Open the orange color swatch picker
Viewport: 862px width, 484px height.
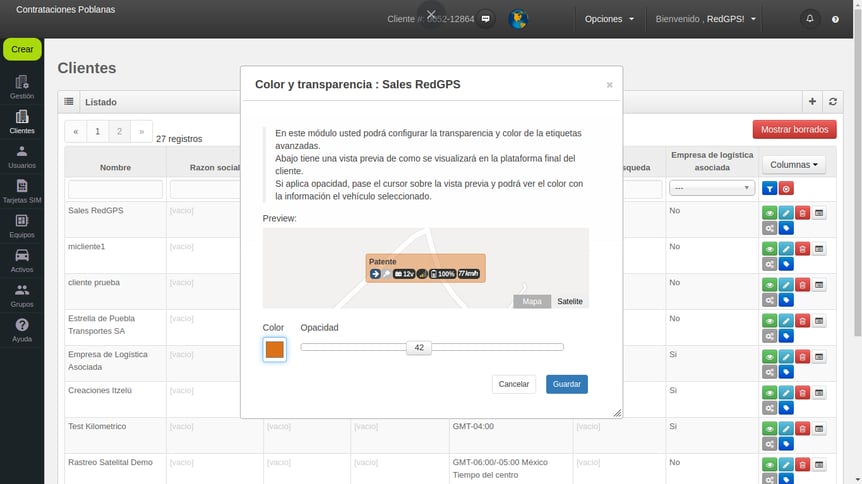(x=274, y=349)
